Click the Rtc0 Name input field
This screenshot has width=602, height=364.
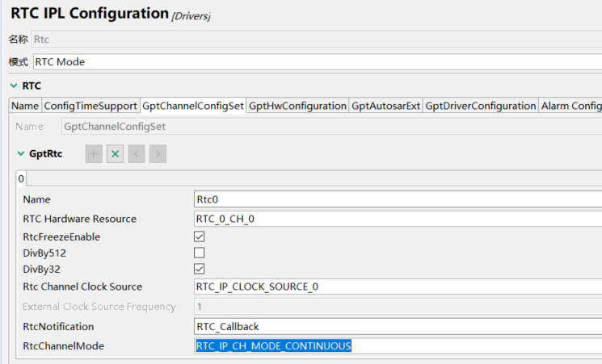(398, 199)
